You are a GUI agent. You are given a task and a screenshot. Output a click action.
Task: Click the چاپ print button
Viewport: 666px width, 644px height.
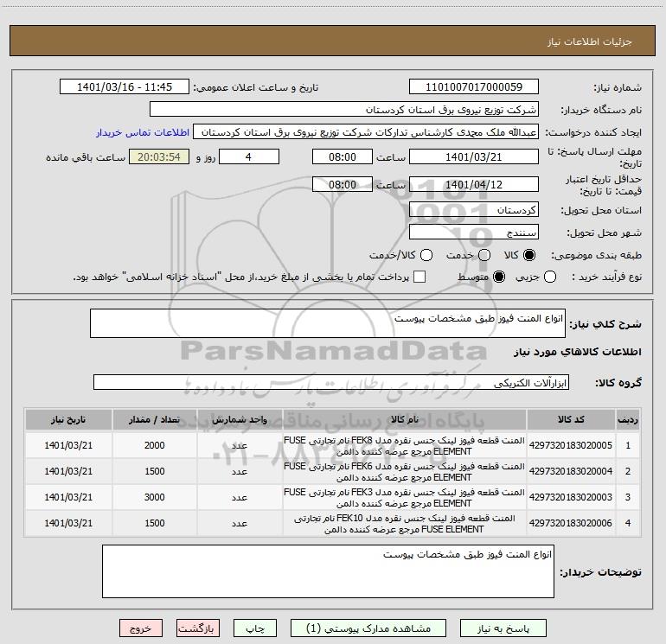[255, 628]
